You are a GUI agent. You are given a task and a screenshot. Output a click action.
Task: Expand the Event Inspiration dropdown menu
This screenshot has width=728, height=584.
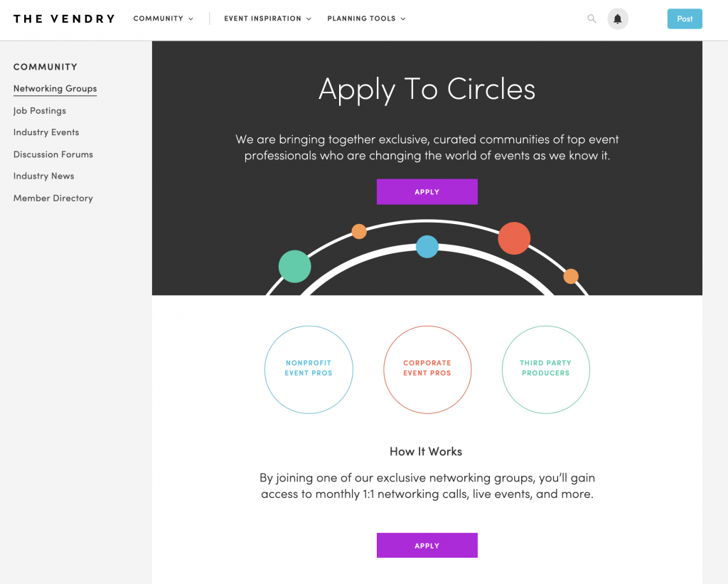[267, 18]
